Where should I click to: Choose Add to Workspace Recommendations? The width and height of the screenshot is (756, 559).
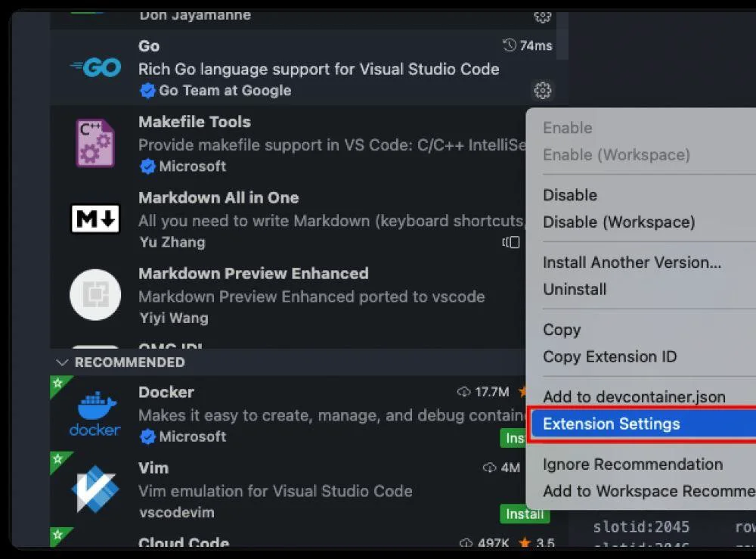click(x=649, y=492)
